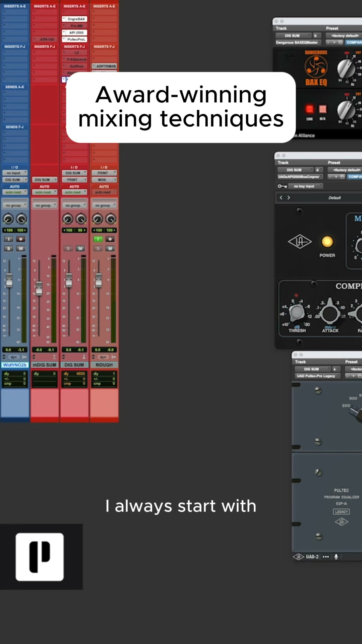
Task: Toggle the LINK button on BAX EQ
Action: [x=309, y=109]
